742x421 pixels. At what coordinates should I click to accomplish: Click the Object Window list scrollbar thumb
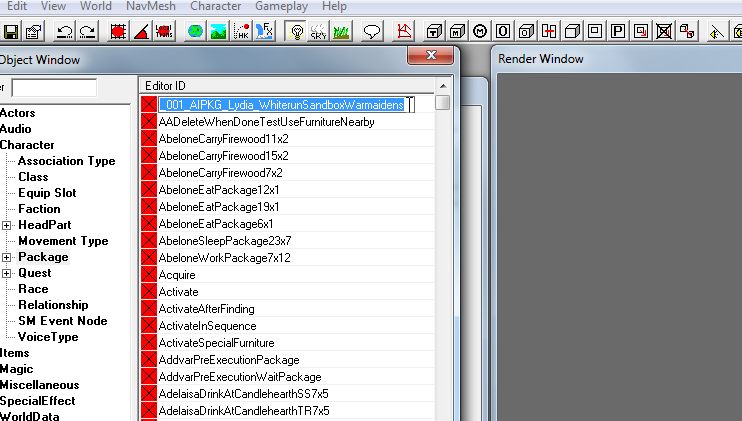(x=442, y=103)
